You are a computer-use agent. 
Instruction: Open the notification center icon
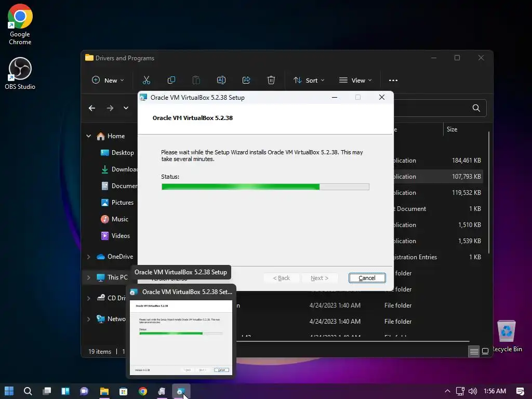click(x=520, y=391)
